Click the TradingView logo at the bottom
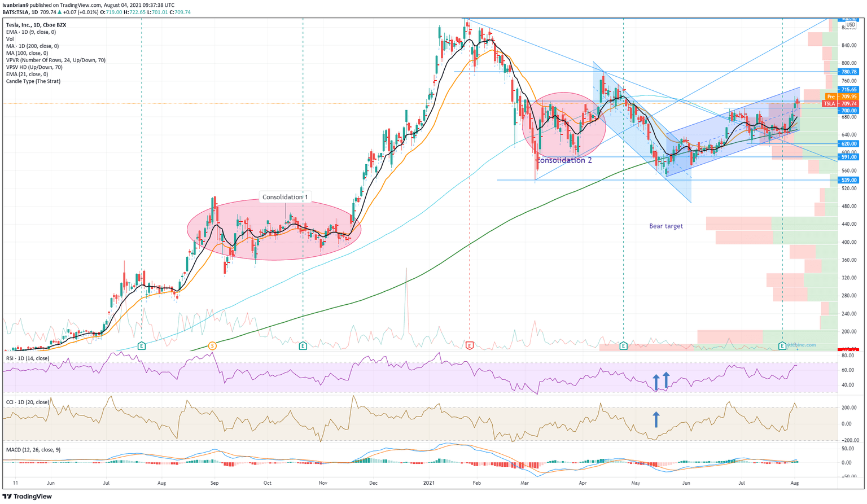This screenshot has width=867, height=504. (x=28, y=497)
